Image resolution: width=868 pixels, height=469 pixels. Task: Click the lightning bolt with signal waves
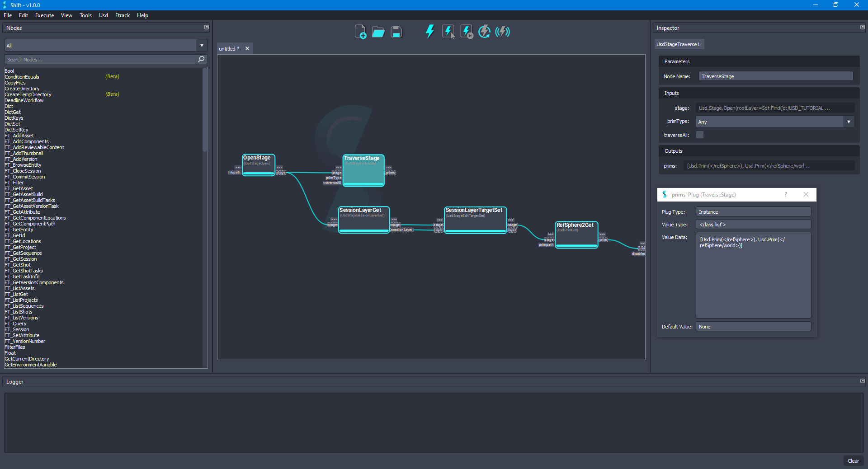point(502,32)
